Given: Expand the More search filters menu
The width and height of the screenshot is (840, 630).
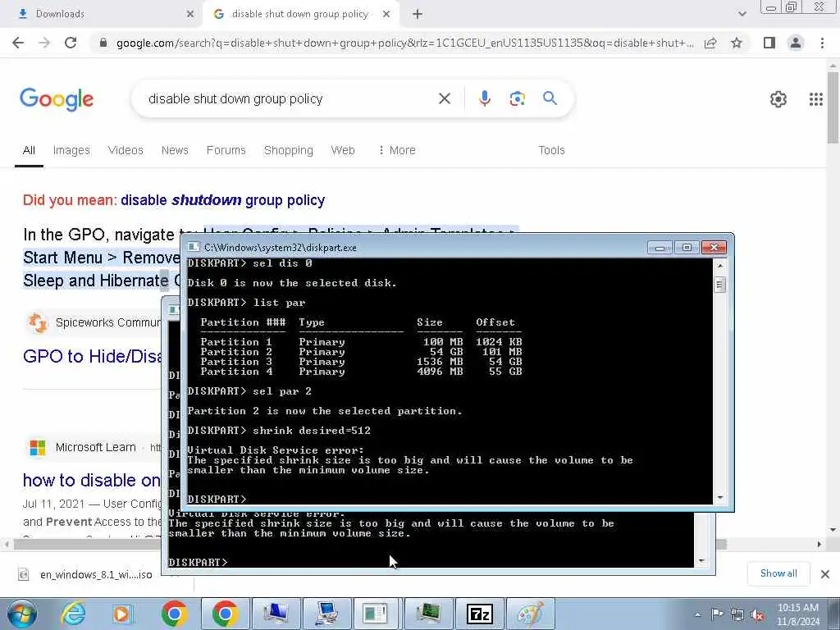Looking at the screenshot, I should coord(396,151).
